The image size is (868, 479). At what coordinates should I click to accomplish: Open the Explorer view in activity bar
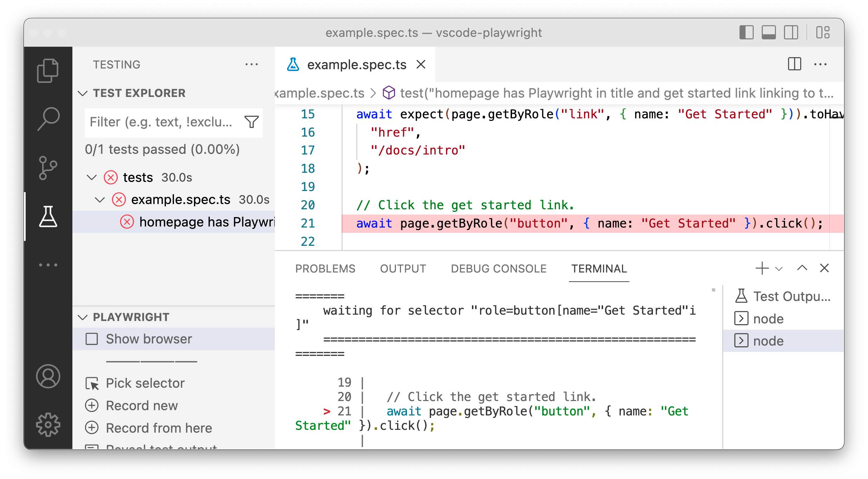48,71
